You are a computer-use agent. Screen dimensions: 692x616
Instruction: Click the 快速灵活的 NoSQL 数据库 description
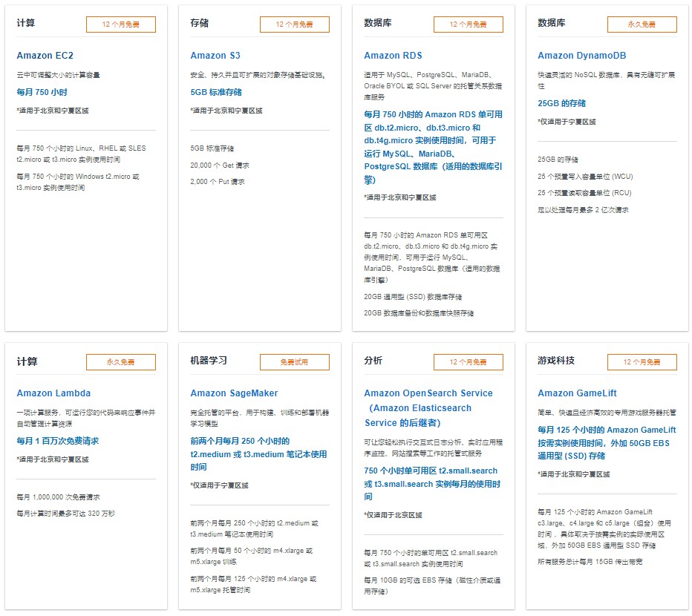(607, 80)
